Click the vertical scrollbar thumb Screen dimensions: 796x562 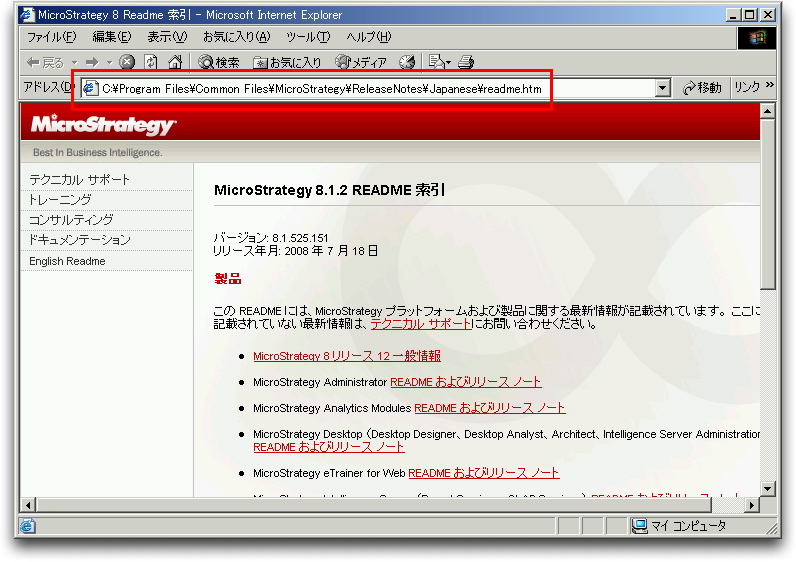[x=768, y=204]
